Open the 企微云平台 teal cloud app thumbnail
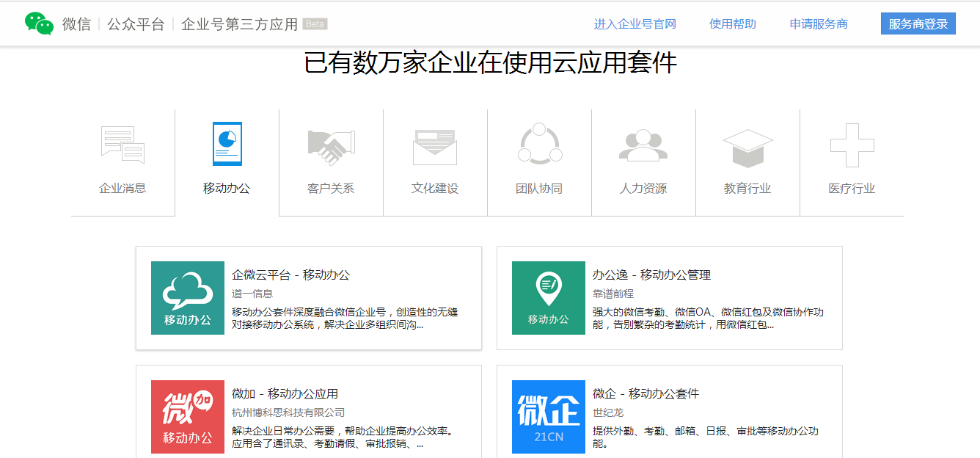 [x=188, y=298]
